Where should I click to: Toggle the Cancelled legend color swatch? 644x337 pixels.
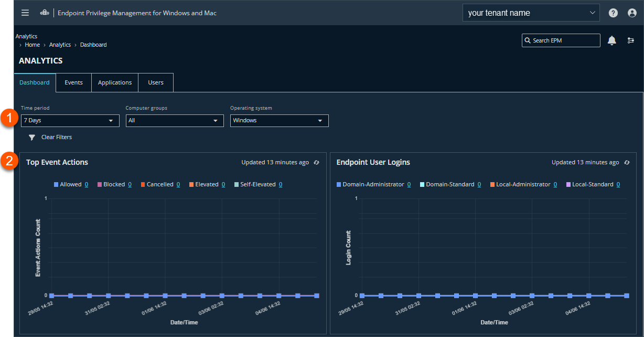143,184
